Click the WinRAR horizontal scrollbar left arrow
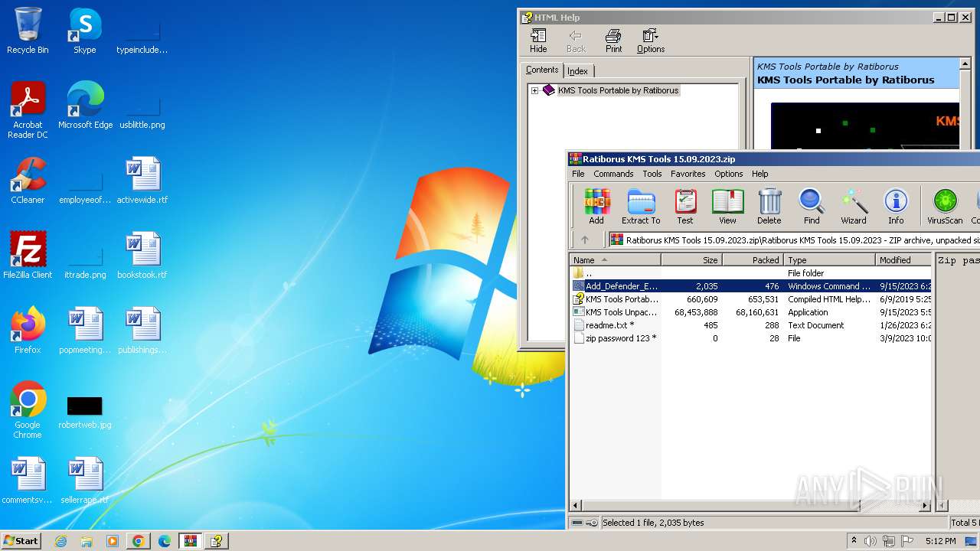 576,506
